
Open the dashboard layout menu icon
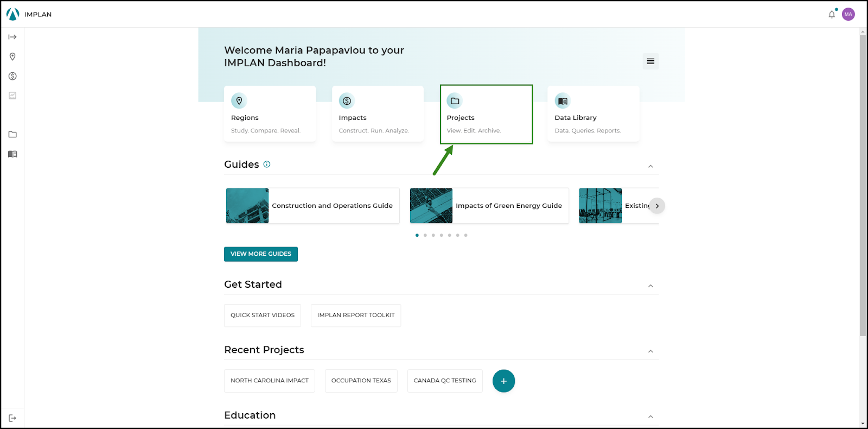650,61
